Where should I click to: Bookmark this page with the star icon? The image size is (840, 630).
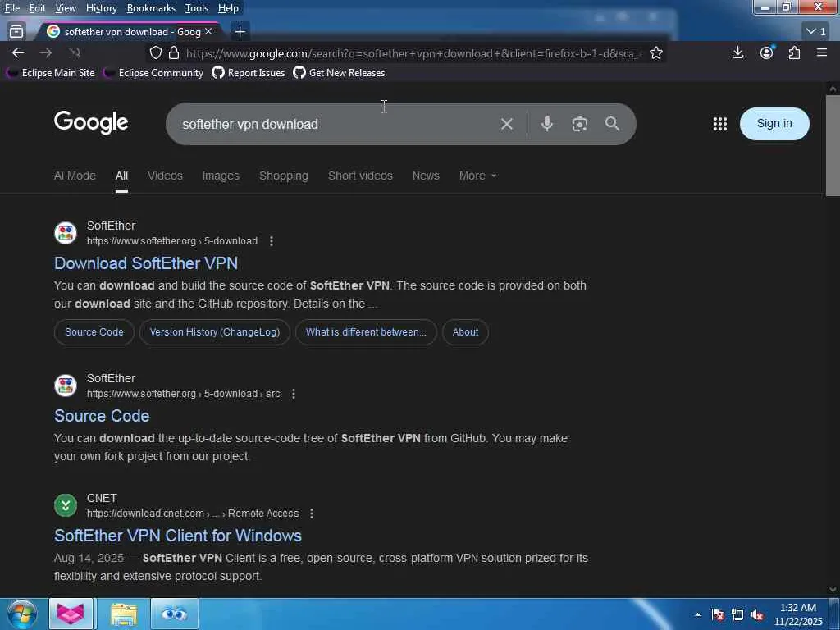coord(655,53)
